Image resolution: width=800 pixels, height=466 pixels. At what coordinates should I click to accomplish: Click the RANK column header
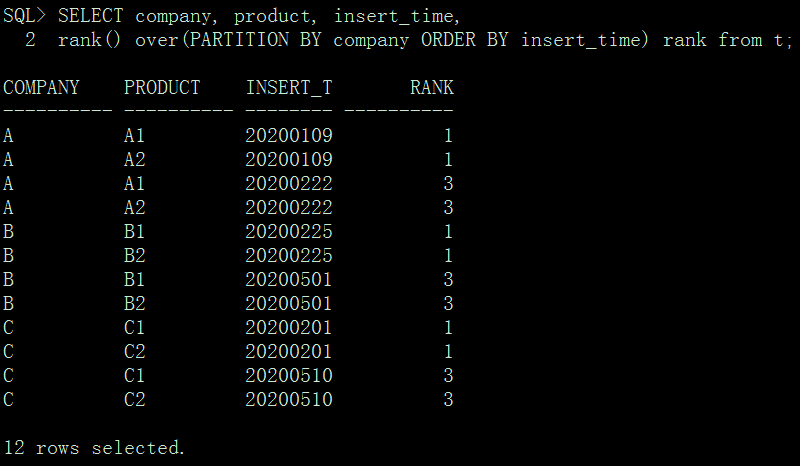(431, 88)
